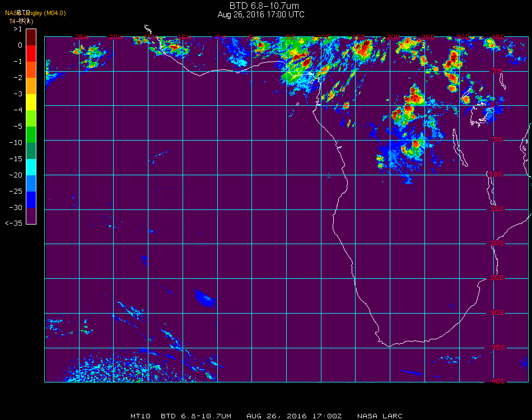Click the deep blue swatch in the color scale
Screen dimensions: 532x420
pyautogui.click(x=31, y=200)
